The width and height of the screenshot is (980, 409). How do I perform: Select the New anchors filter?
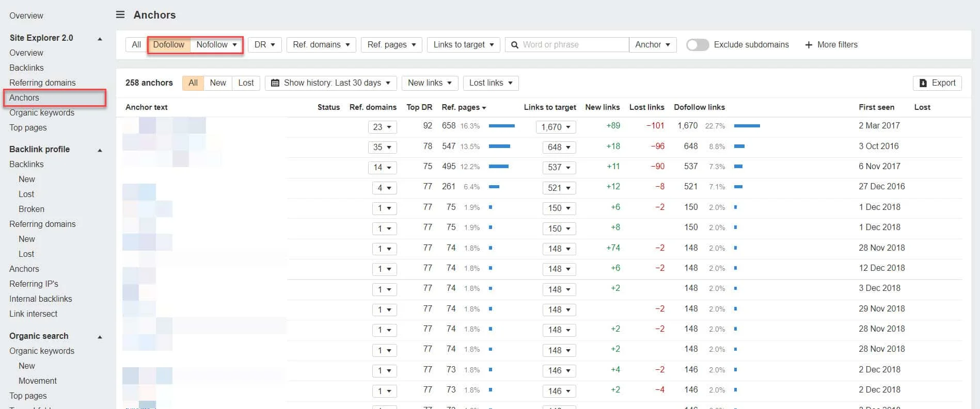tap(217, 83)
